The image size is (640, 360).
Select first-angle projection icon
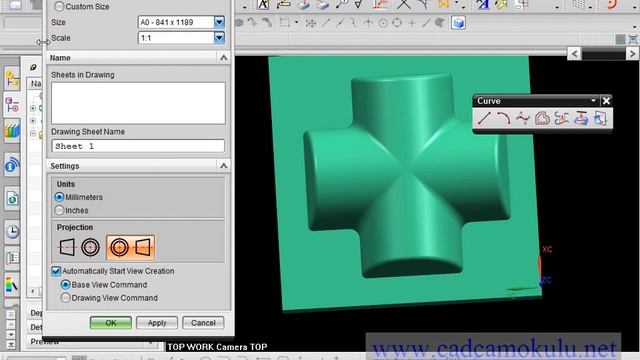click(x=79, y=247)
